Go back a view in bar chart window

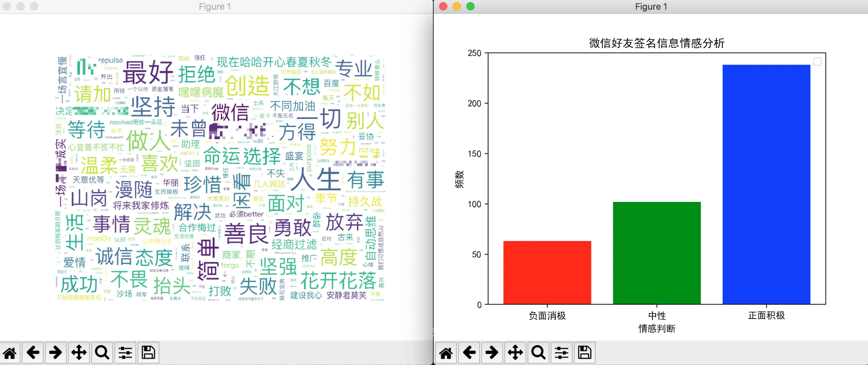pos(469,353)
